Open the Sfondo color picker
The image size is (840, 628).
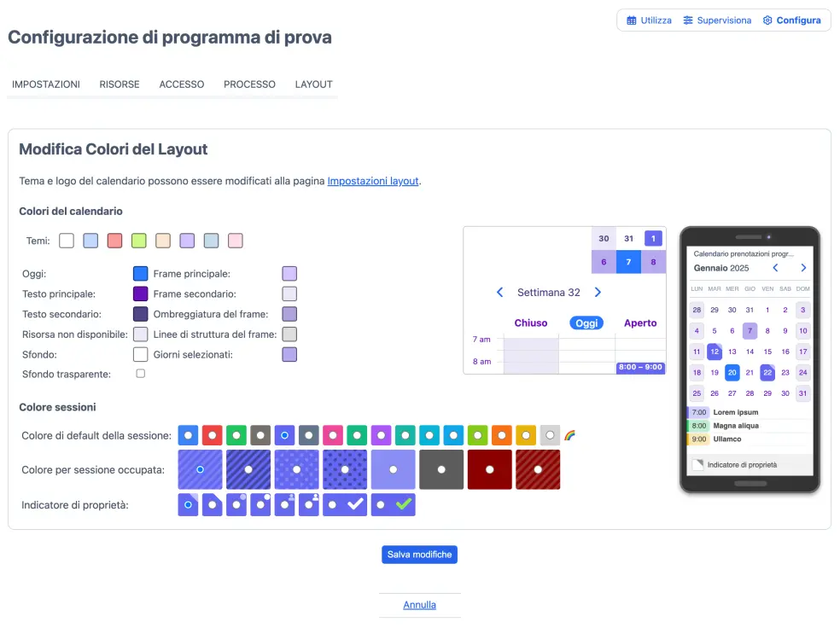pyautogui.click(x=140, y=354)
